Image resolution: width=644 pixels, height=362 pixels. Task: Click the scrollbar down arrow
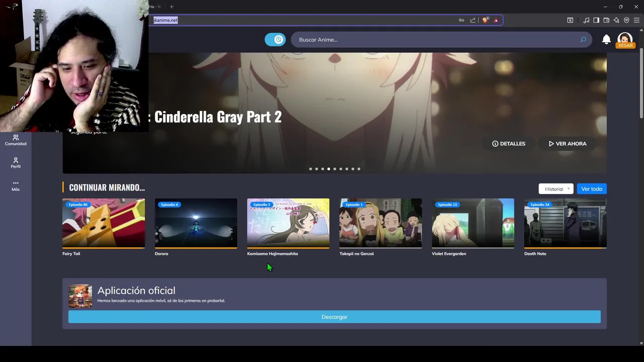pyautogui.click(x=641, y=343)
